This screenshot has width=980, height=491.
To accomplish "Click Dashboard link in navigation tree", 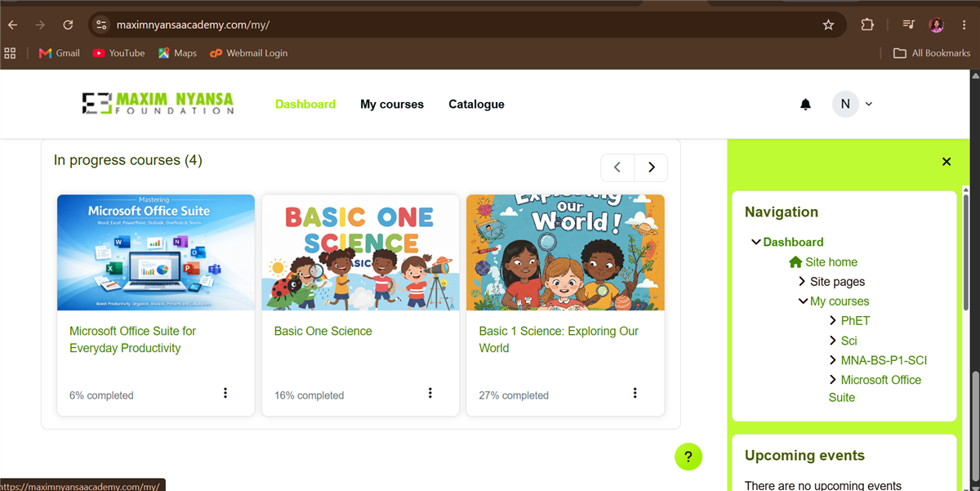I will coord(793,242).
